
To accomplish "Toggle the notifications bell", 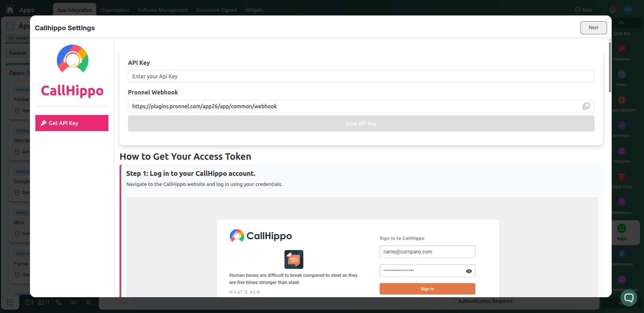I will coord(612,10).
